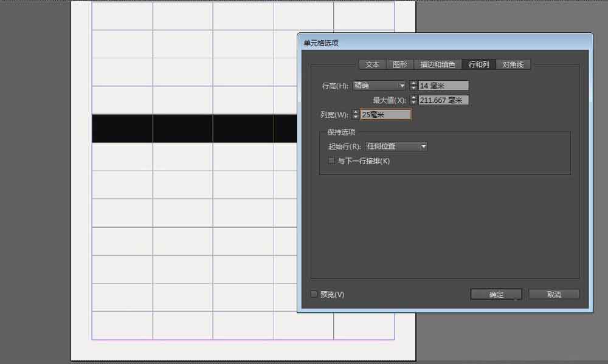Open the 行高 mode dropdown showing 精确
Image resolution: width=608 pixels, height=364 pixels.
pyautogui.click(x=379, y=85)
